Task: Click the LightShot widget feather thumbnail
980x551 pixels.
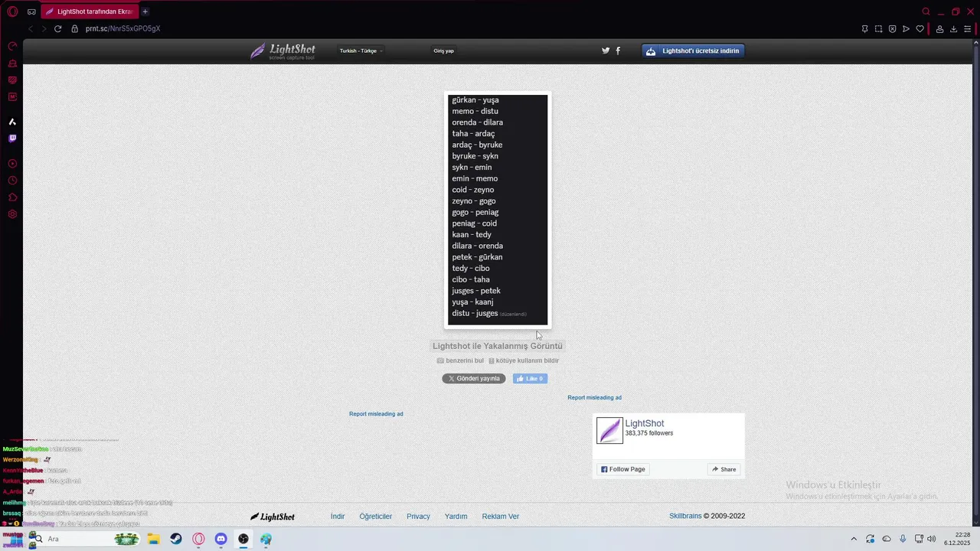Action: (x=610, y=430)
